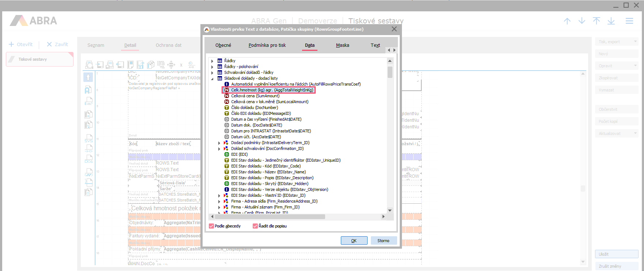Viewport: 644px width, 271px height.
Task: Click the A+B toolbar icon
Action: click(191, 65)
